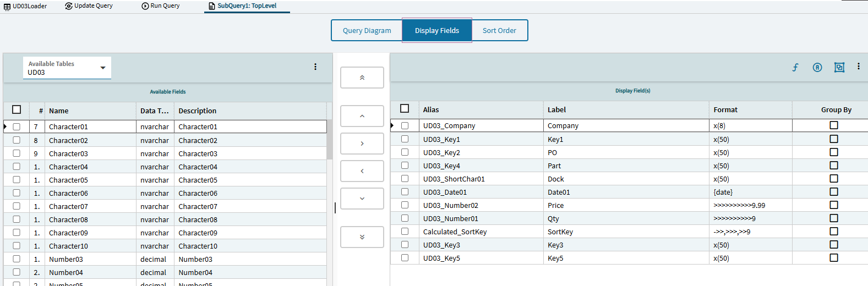Click the move to top double-chevron button
Viewport: 868px width, 286px height.
362,78
